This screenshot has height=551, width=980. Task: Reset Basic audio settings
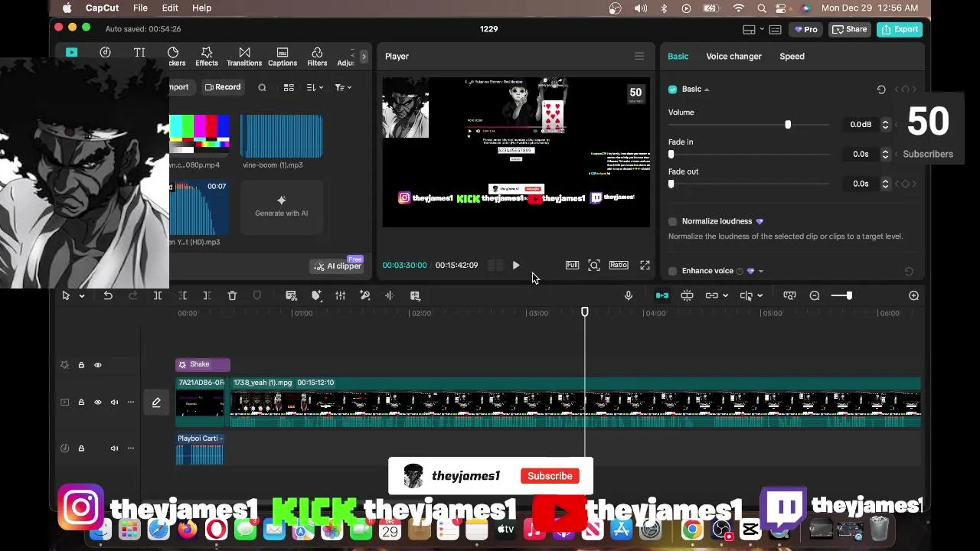coord(881,90)
